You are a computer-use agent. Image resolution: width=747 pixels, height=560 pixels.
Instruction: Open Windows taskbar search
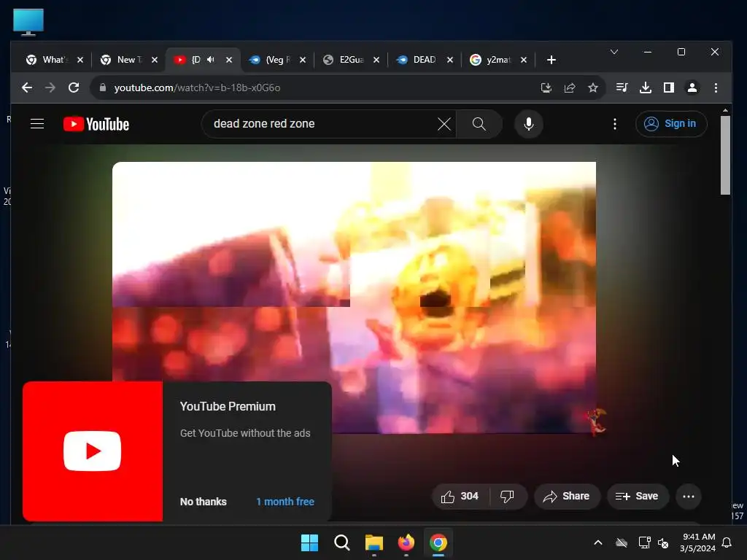[x=341, y=542]
